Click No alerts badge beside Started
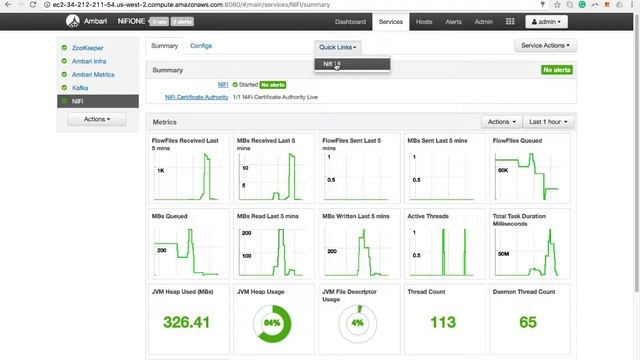The width and height of the screenshot is (640, 360). [x=273, y=85]
